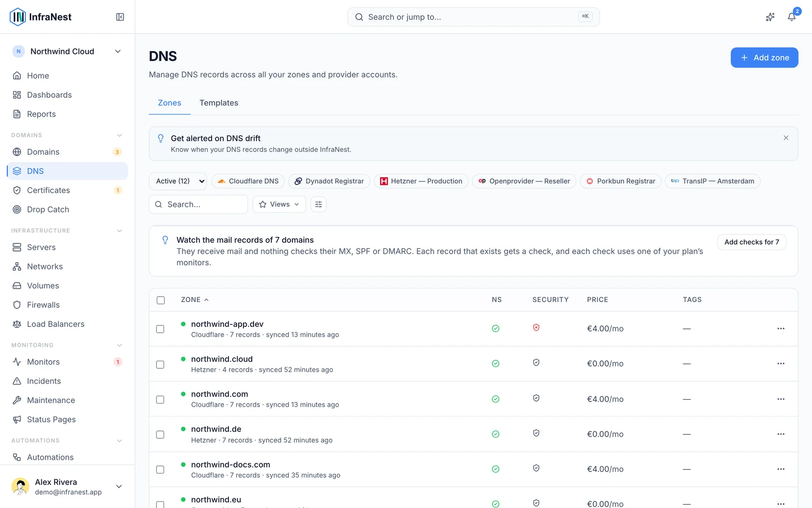Navigate to Servers in the sidebar

(x=67, y=247)
